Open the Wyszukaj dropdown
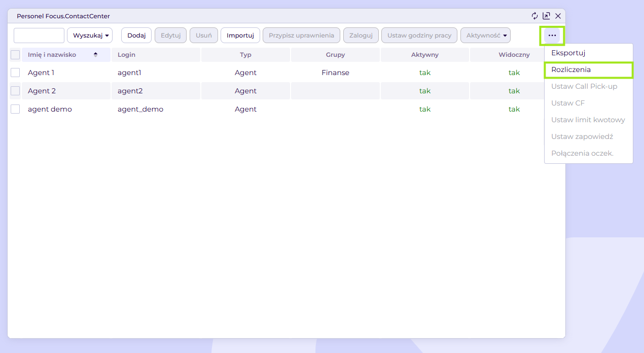Screen dimensions: 644x353 [90, 36]
